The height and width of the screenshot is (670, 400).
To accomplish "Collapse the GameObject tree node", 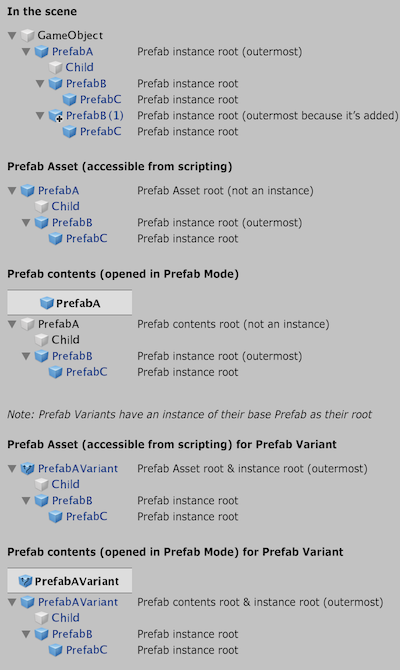I will click(12, 35).
